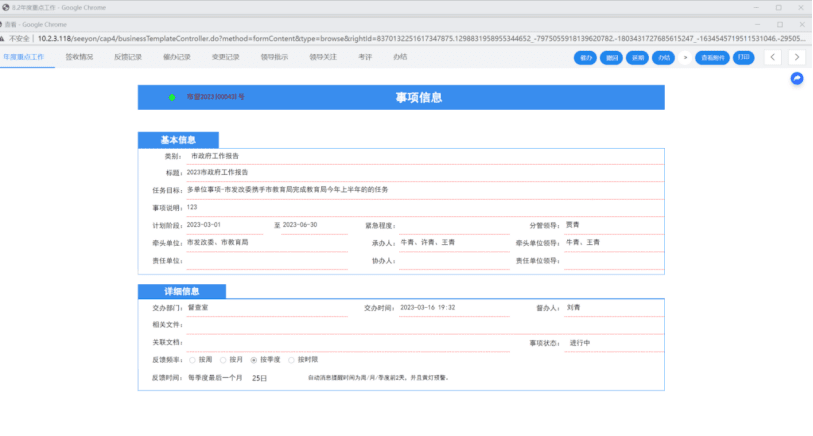This screenshot has width=813, height=436.
Task: Click the 类别 field value 市政府工作报告
Action: 215,156
